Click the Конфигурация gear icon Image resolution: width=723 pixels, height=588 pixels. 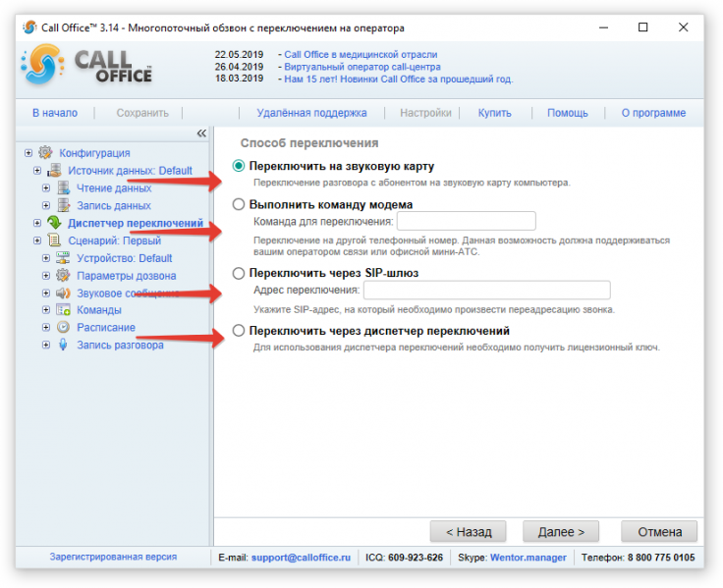pyautogui.click(x=45, y=152)
